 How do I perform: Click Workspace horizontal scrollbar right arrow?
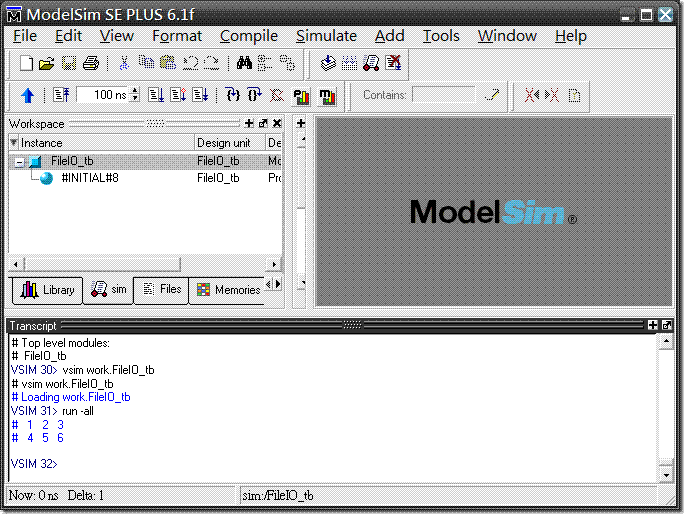point(274,264)
